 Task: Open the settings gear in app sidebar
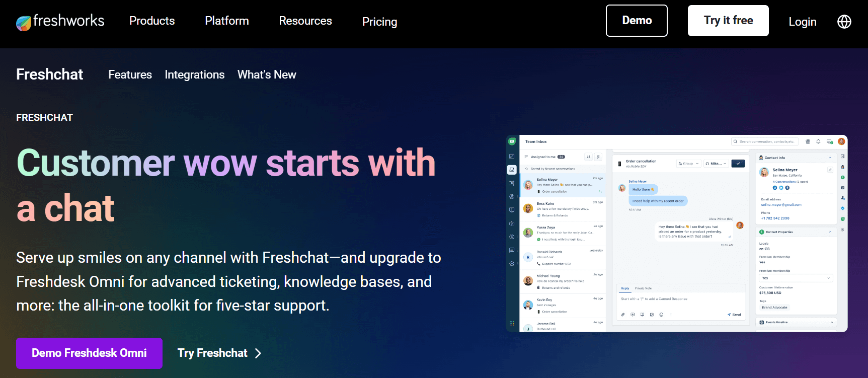[512, 263]
